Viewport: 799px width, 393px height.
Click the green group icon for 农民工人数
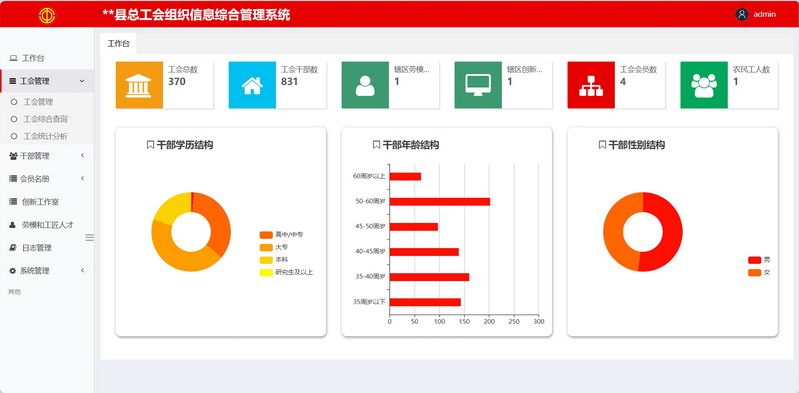coord(704,85)
